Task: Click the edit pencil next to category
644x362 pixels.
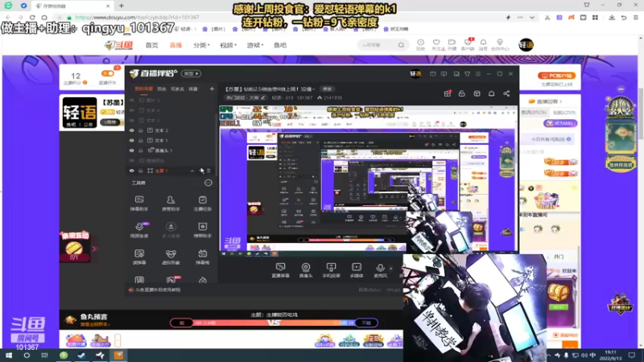Action: (x=263, y=97)
